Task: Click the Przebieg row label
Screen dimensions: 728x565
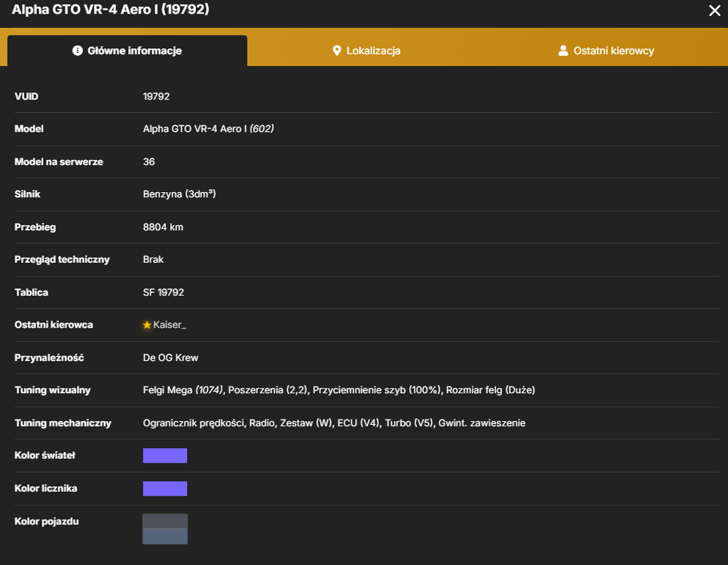Action: pyautogui.click(x=35, y=227)
